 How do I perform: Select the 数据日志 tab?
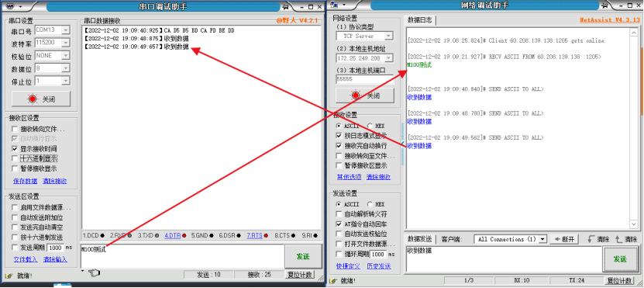420,20
